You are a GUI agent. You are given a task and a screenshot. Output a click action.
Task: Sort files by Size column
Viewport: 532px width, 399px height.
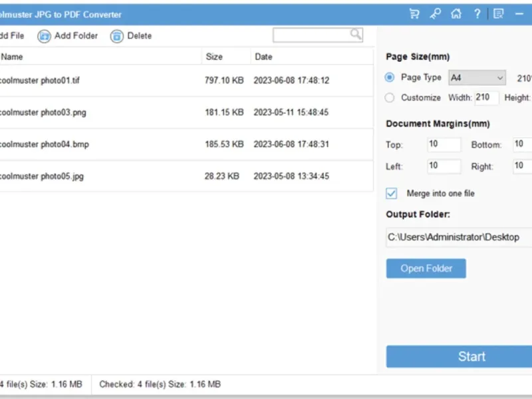tap(226, 57)
